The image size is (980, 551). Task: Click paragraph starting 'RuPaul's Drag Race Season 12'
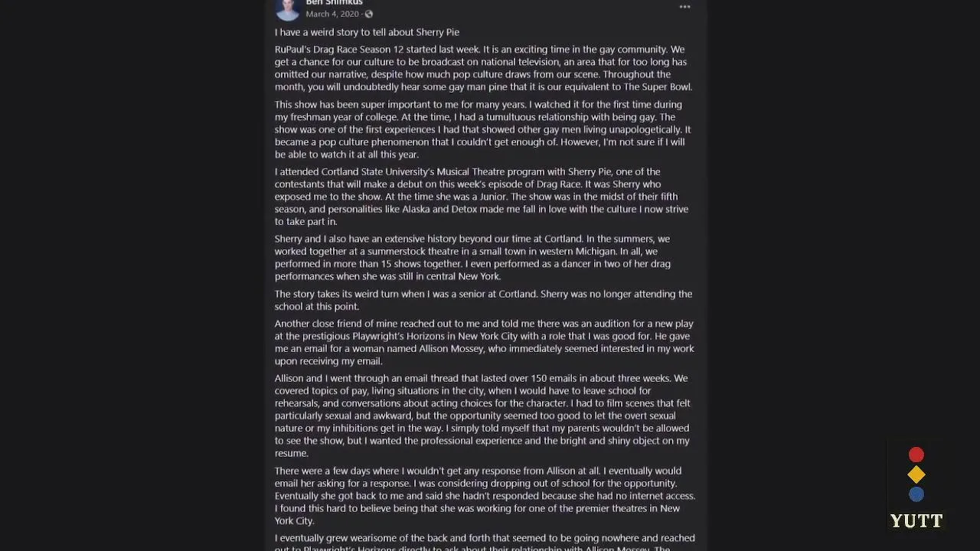(482, 68)
